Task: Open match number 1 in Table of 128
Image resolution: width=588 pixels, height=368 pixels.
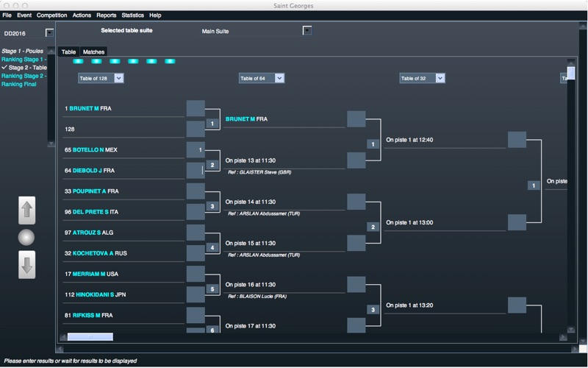Action: [x=212, y=124]
